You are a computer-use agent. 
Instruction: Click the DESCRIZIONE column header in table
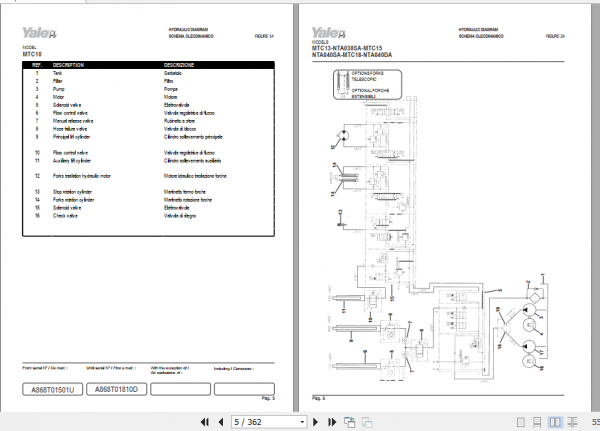coord(179,65)
